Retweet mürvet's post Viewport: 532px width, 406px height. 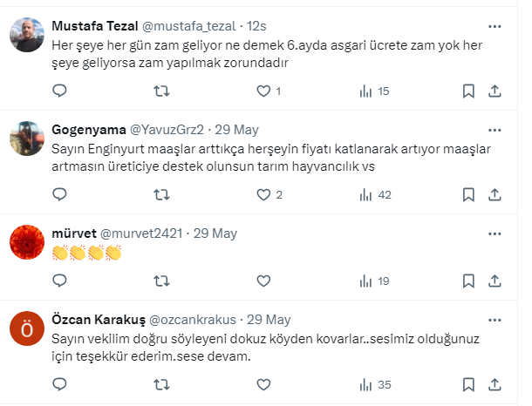click(x=161, y=281)
